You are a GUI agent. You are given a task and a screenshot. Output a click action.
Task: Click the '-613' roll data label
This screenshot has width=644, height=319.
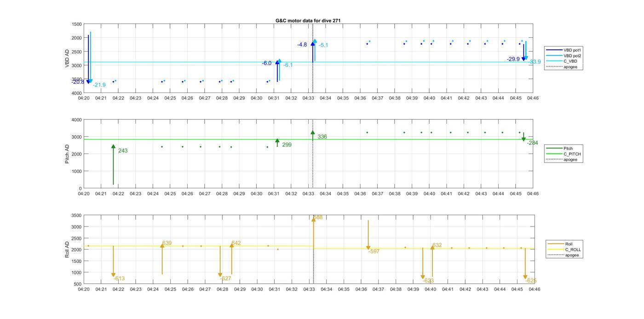(x=119, y=278)
